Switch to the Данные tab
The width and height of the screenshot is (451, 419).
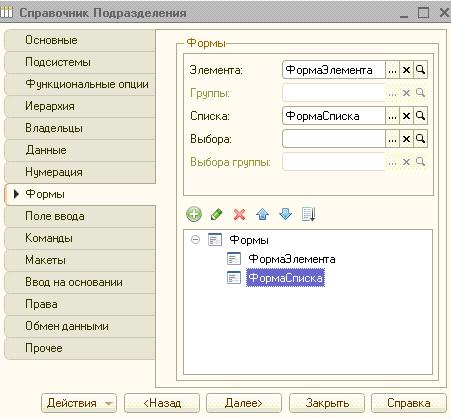coord(80,150)
